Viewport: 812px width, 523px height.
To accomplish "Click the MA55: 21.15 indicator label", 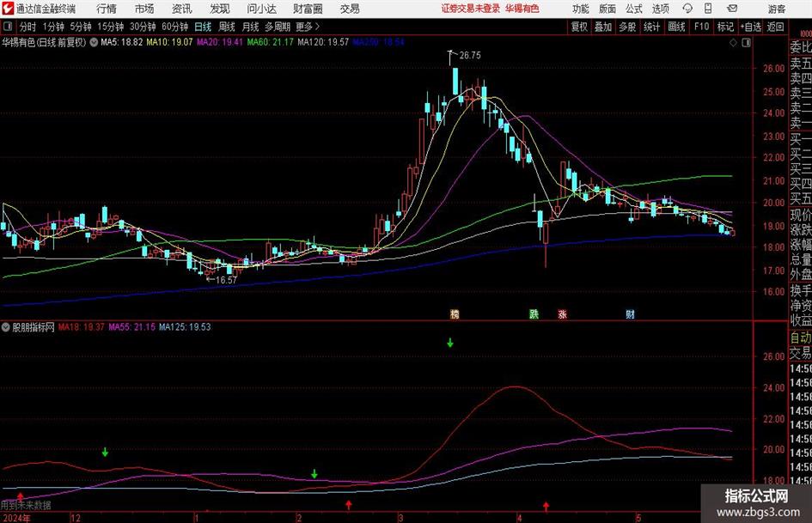I will tap(131, 327).
